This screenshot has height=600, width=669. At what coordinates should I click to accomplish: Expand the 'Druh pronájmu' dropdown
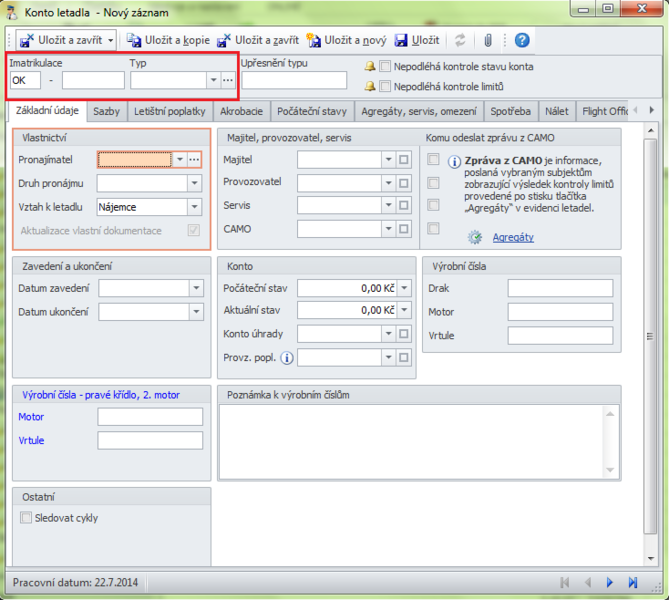[x=195, y=183]
